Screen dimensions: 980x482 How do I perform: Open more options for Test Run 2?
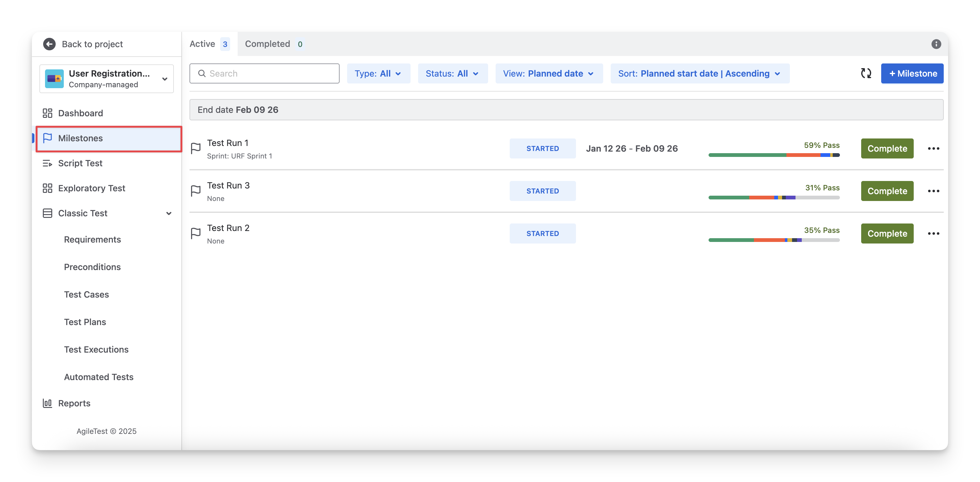tap(933, 233)
